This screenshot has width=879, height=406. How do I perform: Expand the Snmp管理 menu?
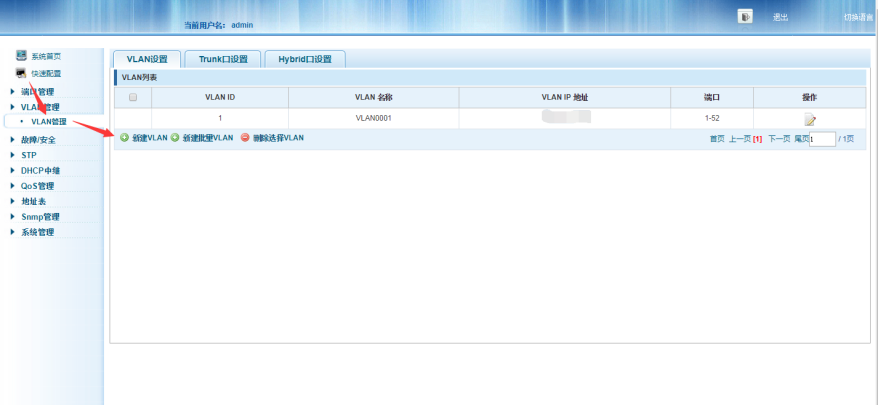tap(40, 217)
